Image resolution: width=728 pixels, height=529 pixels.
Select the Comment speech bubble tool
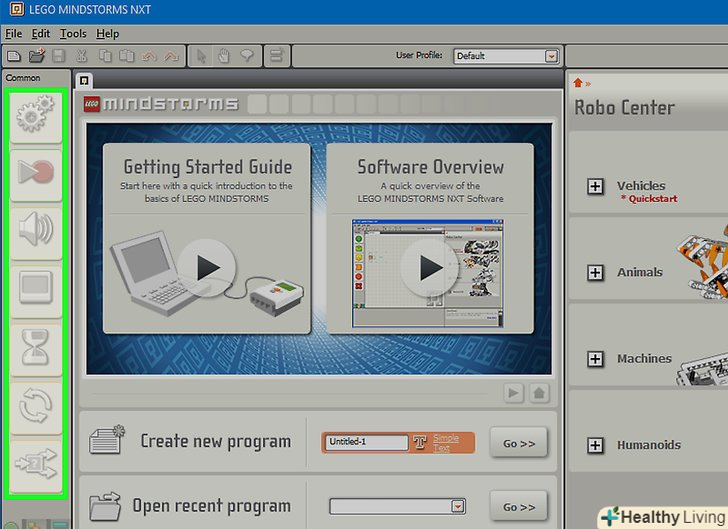tap(247, 56)
